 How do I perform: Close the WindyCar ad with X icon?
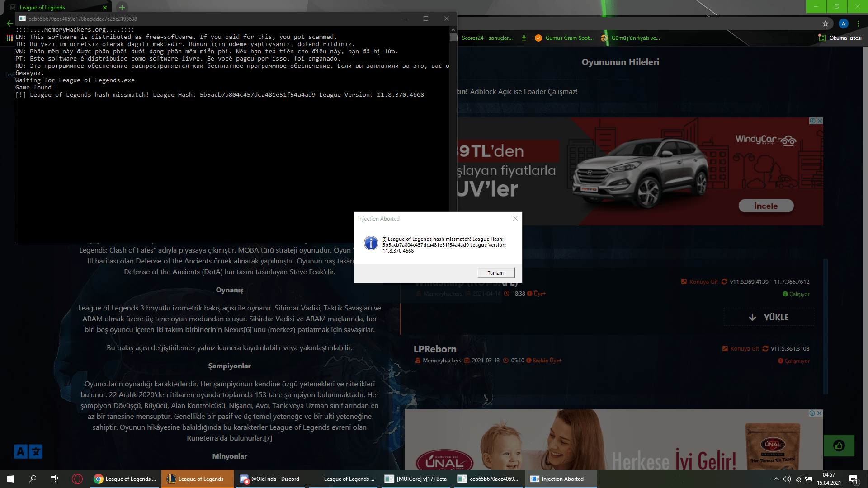coord(820,121)
